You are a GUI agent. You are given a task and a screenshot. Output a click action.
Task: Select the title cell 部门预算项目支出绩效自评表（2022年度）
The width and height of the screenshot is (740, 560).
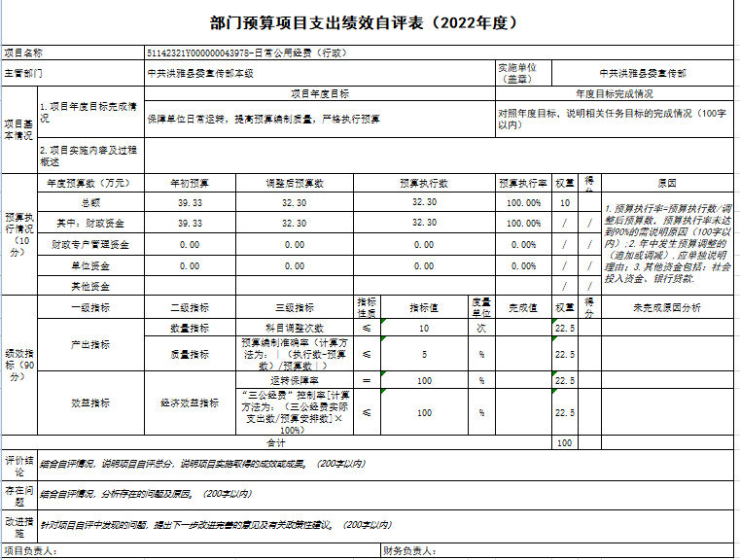point(368,22)
